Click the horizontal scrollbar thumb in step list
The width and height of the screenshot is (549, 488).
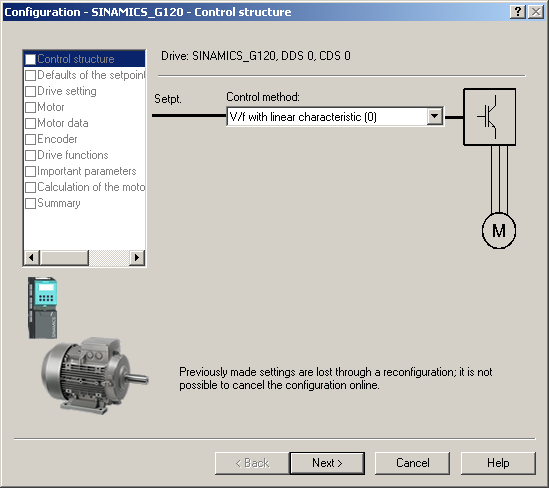[64, 258]
